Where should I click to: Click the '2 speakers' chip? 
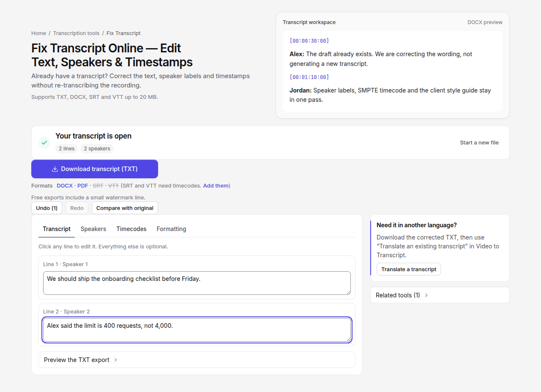[x=97, y=149]
